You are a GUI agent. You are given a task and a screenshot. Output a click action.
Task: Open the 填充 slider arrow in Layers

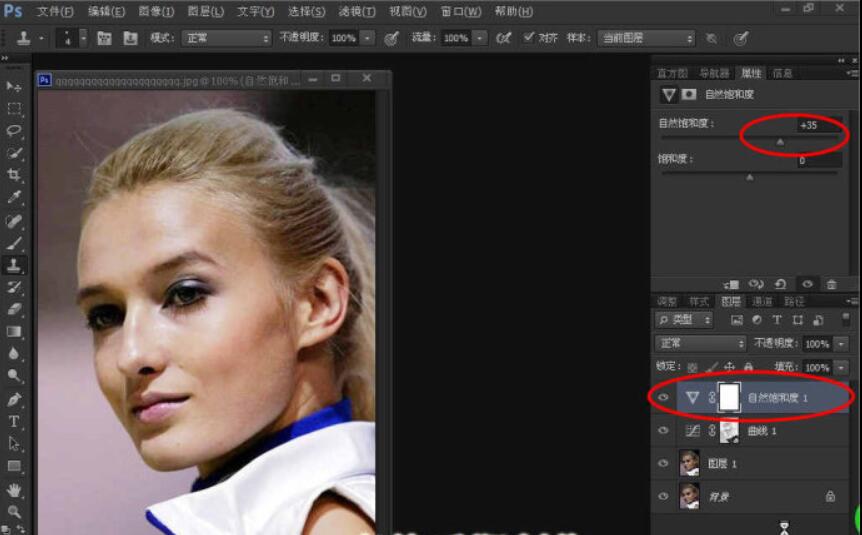[842, 367]
